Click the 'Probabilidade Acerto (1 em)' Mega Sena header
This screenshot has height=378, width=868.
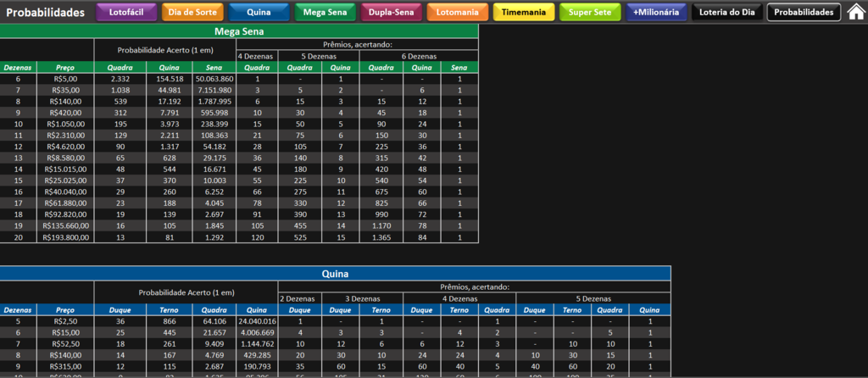coord(165,50)
